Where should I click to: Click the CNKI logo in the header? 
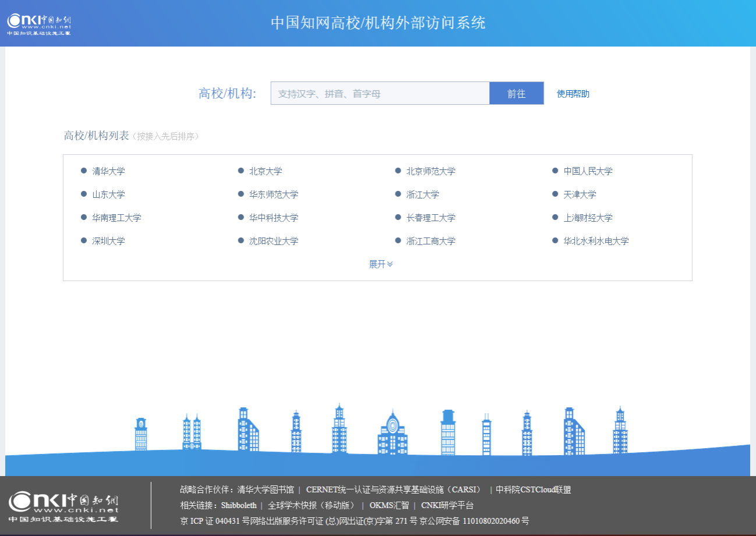click(x=39, y=23)
